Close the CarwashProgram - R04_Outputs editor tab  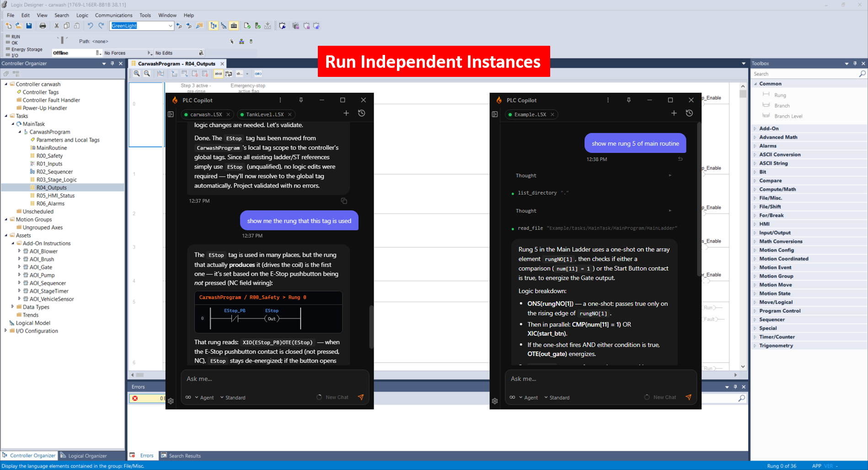pos(222,64)
